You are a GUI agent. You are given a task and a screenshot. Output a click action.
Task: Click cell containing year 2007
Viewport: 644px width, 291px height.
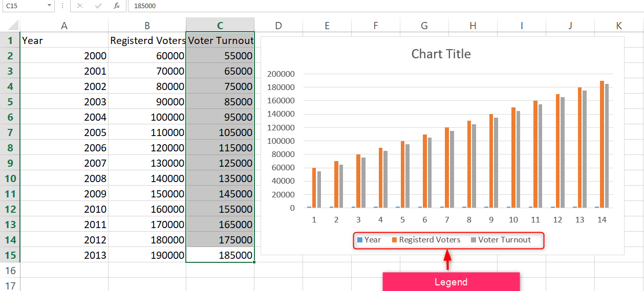point(64,163)
